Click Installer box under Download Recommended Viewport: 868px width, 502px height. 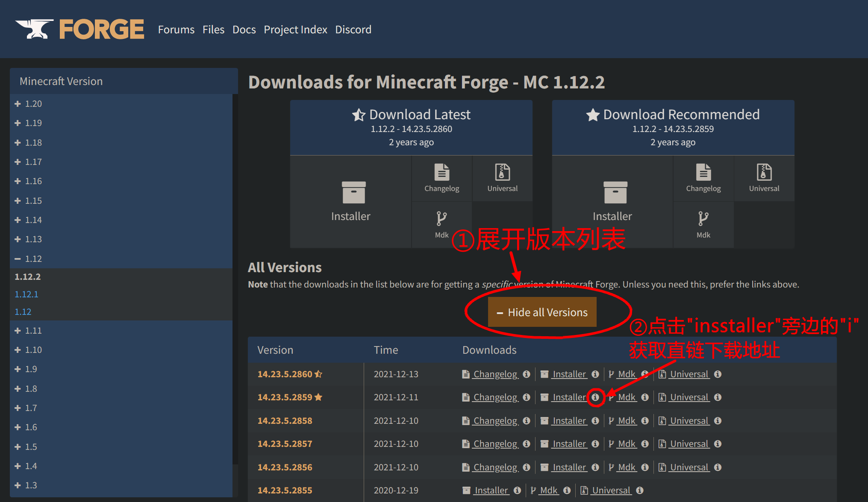[612, 202]
